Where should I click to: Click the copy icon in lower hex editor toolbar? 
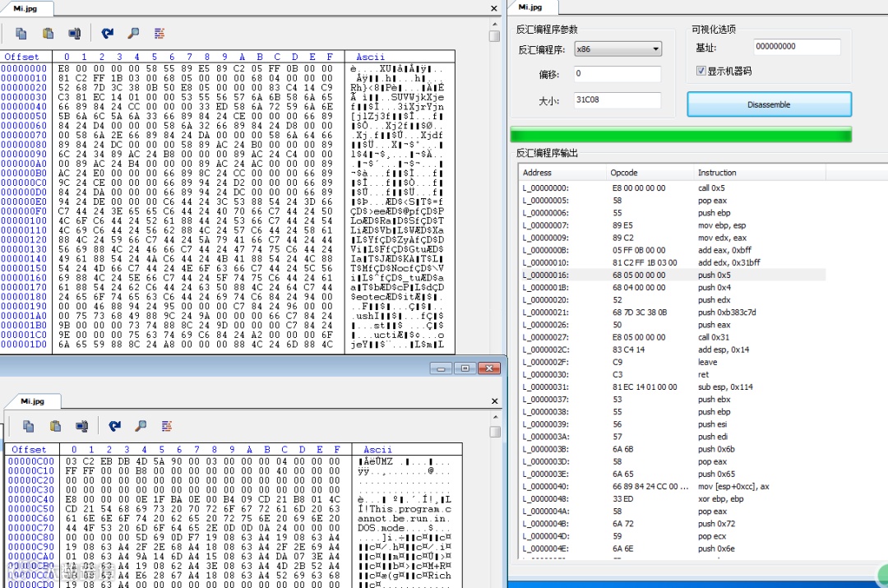pos(28,426)
